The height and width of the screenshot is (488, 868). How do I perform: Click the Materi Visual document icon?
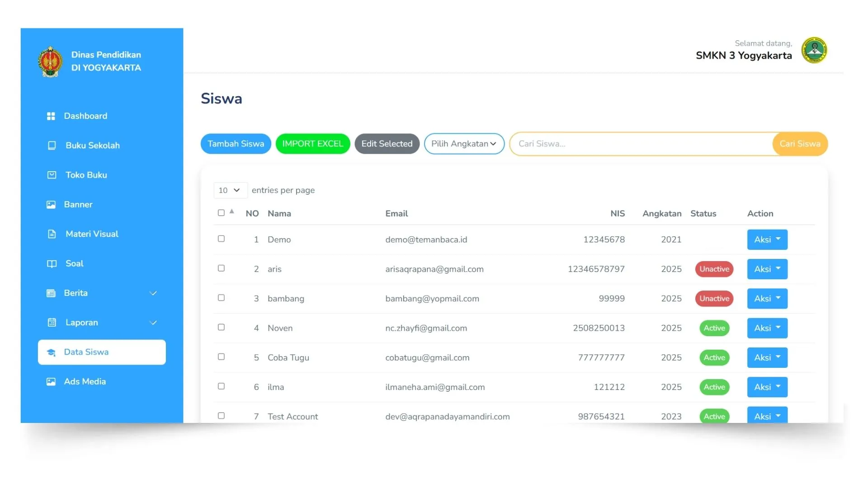pos(52,234)
